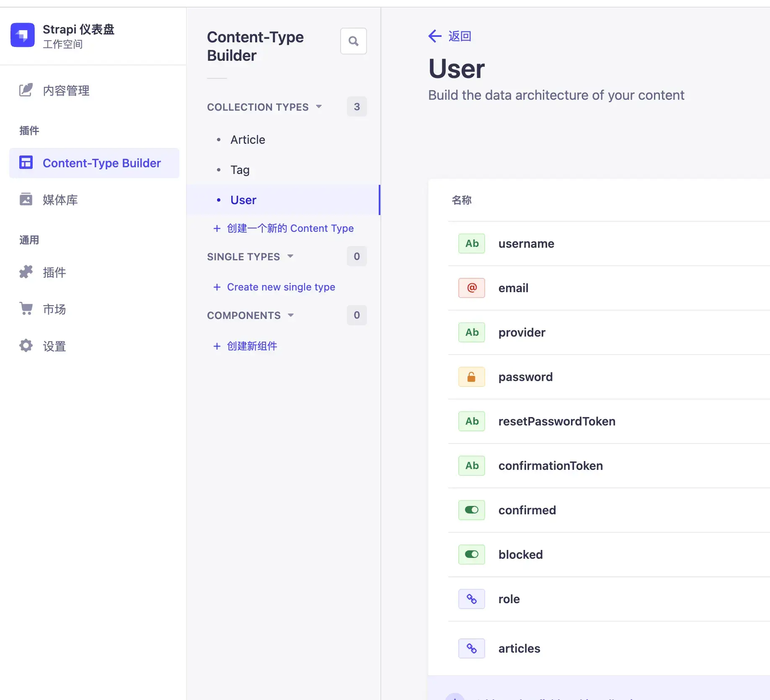Viewport: 770px width, 700px height.
Task: Open the 市场 marketplace cart icon
Action: tap(26, 309)
